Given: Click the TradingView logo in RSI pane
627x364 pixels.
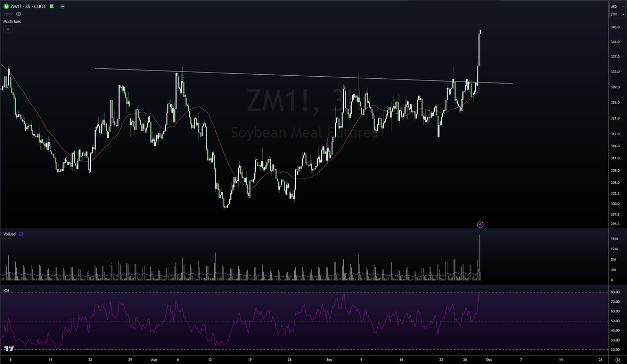Looking at the screenshot, I should coord(9,348).
